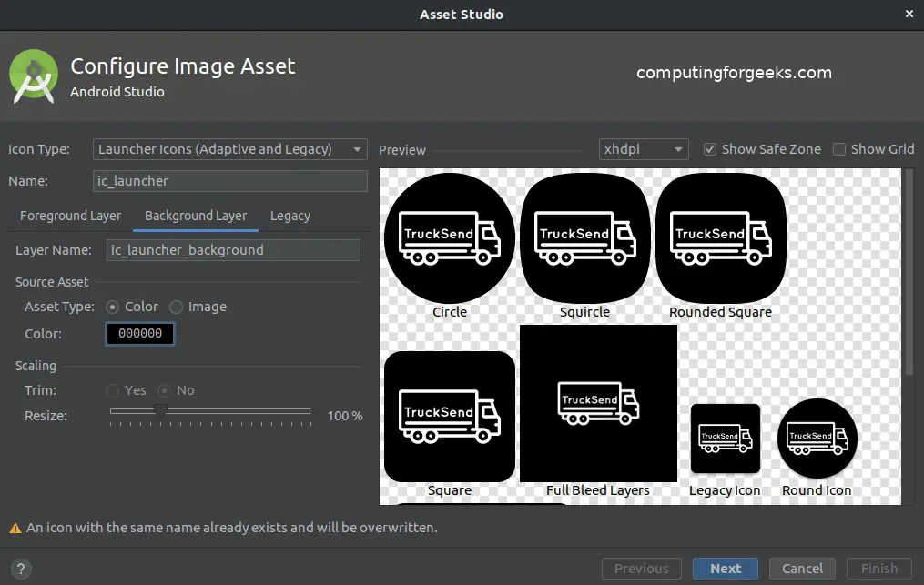The height and width of the screenshot is (585, 924).
Task: Switch to Legacy tab
Action: (x=289, y=216)
